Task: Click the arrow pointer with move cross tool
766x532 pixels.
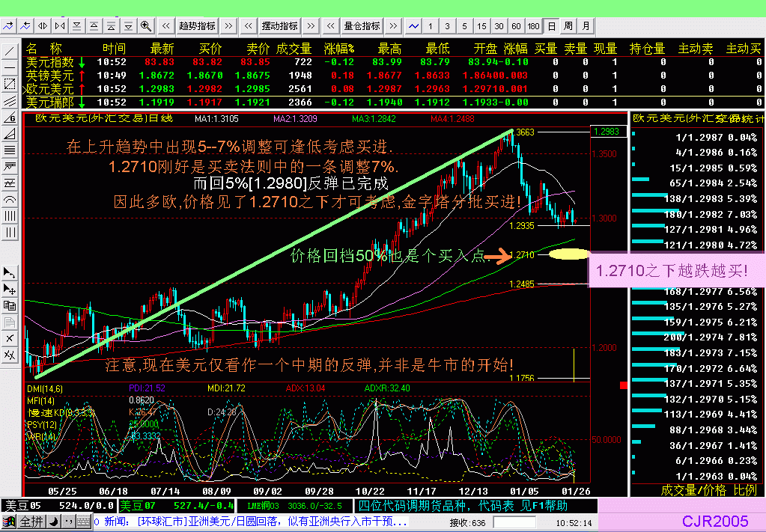Action: pyautogui.click(x=9, y=290)
